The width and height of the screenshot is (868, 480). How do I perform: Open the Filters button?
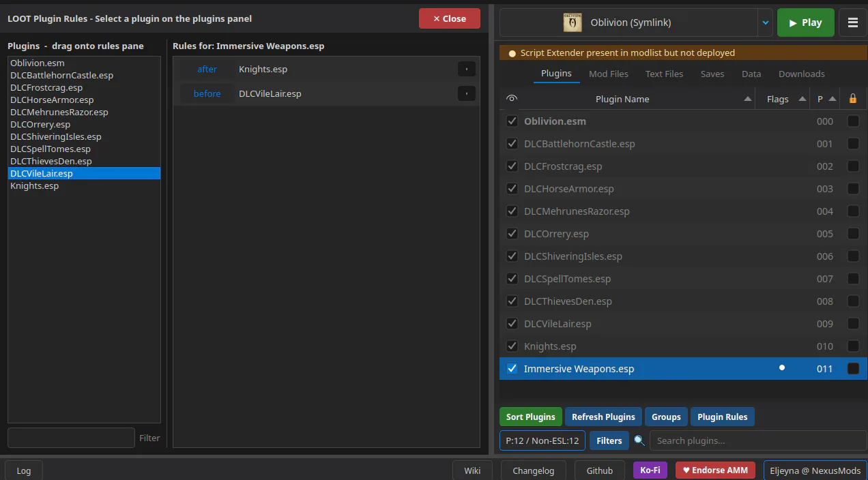coord(609,440)
